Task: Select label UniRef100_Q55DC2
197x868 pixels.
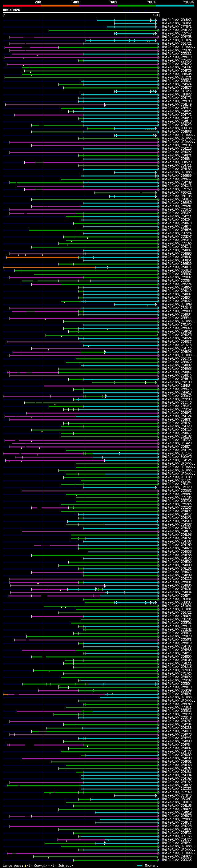Action: [x=177, y=81]
